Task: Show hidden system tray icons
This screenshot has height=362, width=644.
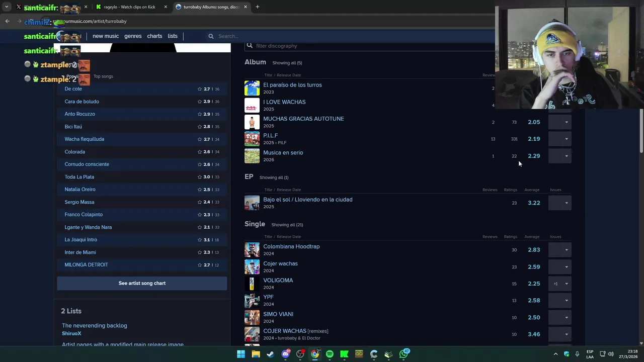Action: tap(555, 354)
